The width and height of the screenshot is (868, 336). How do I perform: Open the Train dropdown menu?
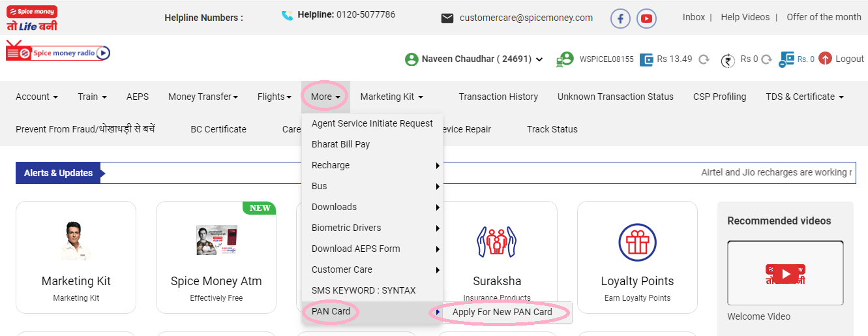[x=92, y=97]
